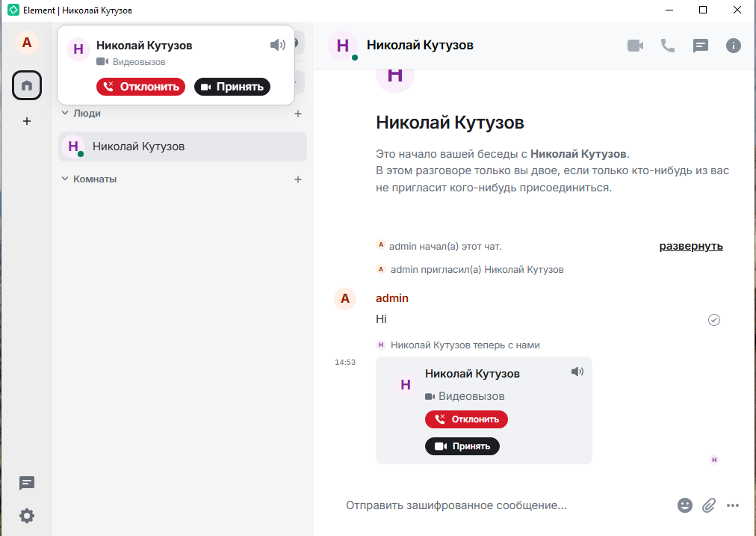The width and height of the screenshot is (756, 536).
Task: Click Принять in the timeline call tile
Action: [x=462, y=446]
